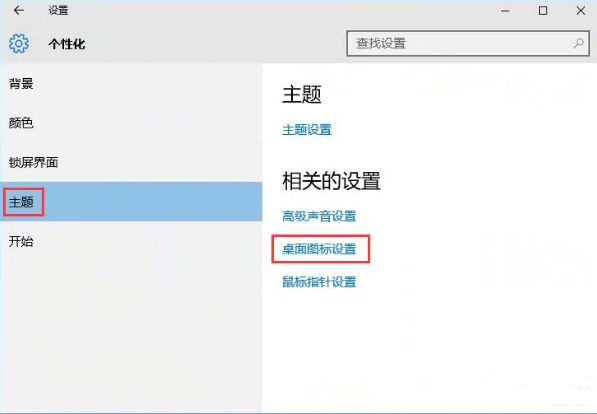This screenshot has height=414, width=597.
Task: Select 背景 in the sidebar
Action: coord(131,84)
